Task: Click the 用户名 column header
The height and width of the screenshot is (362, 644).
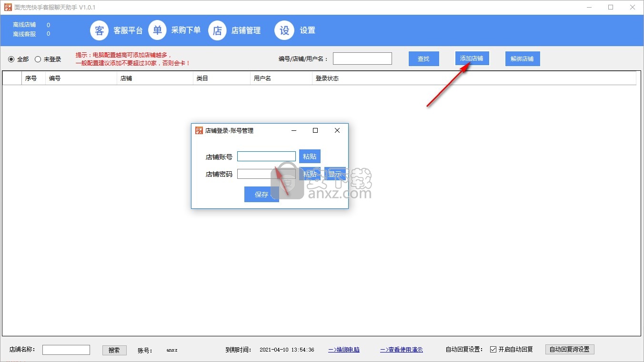Action: (281, 78)
